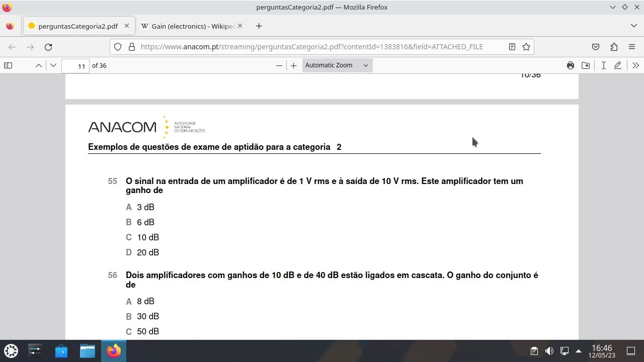Toggle reader view in address bar
644x362 pixels.
512,47
